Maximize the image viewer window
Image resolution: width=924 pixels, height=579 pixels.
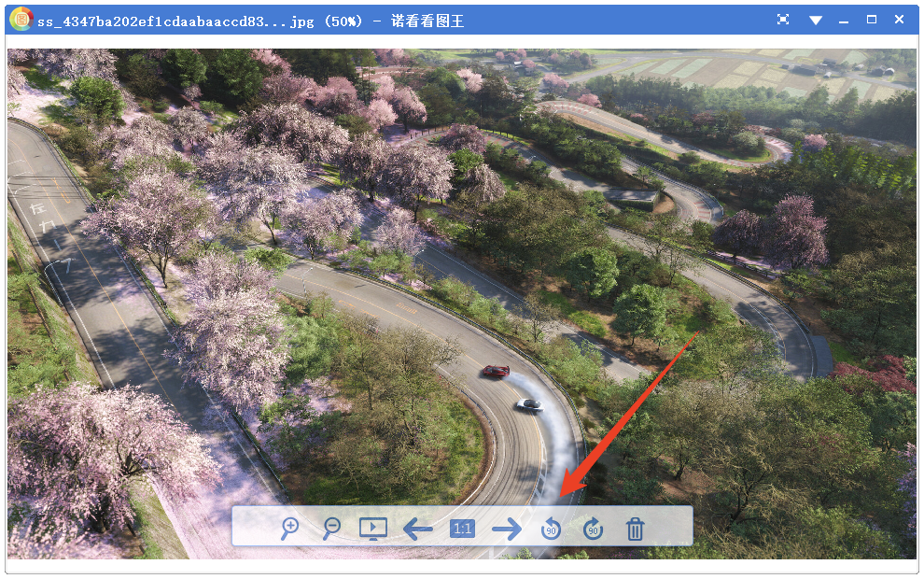(872, 20)
